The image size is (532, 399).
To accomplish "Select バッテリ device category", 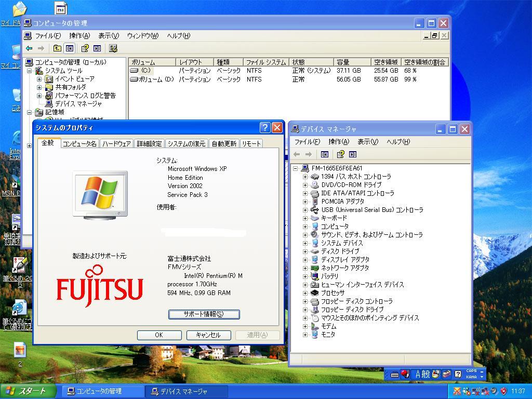I will 329,276.
